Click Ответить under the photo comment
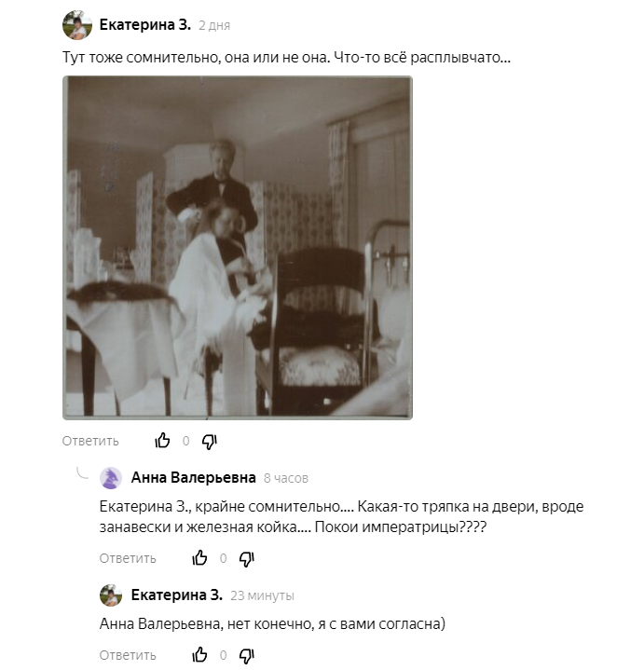644x670 pixels. pos(90,441)
